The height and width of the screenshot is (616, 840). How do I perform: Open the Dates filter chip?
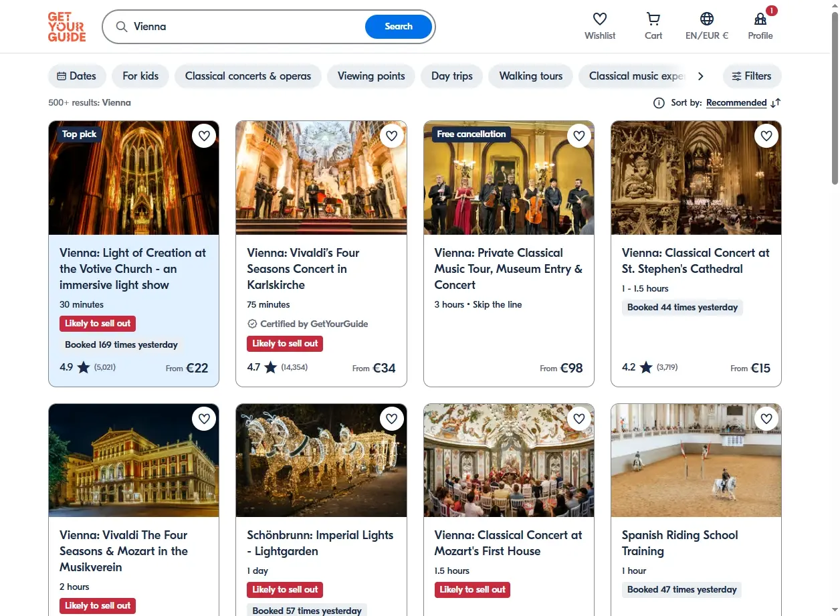tap(77, 76)
